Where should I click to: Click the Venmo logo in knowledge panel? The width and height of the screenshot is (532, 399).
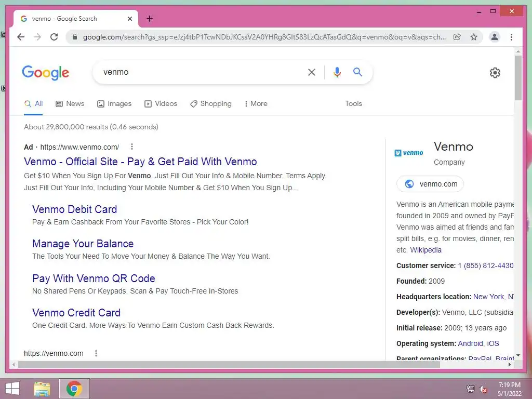click(409, 153)
